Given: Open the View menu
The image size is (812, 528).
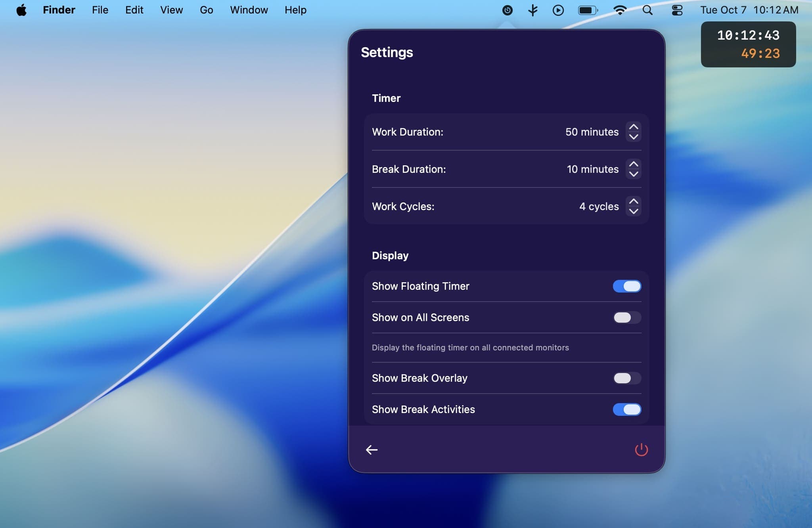Looking at the screenshot, I should (171, 10).
